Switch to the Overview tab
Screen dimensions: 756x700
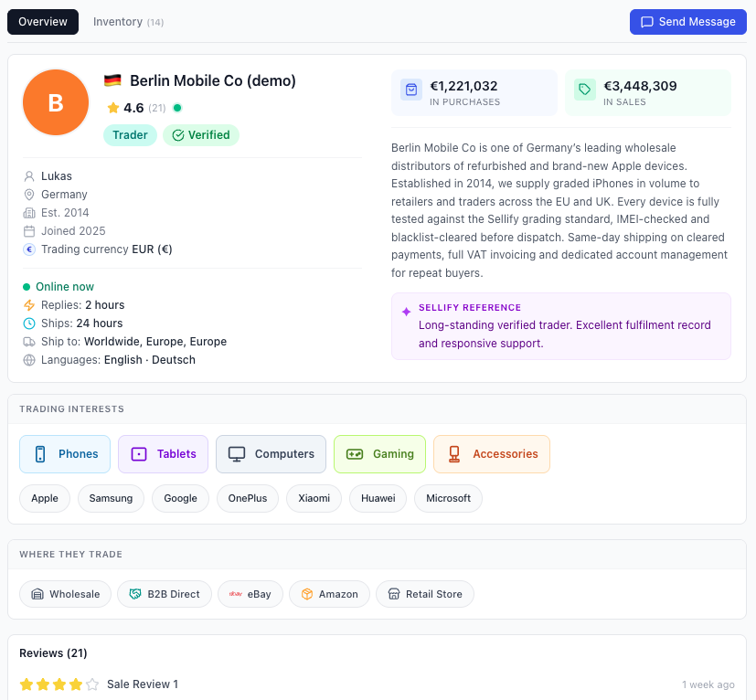[43, 22]
